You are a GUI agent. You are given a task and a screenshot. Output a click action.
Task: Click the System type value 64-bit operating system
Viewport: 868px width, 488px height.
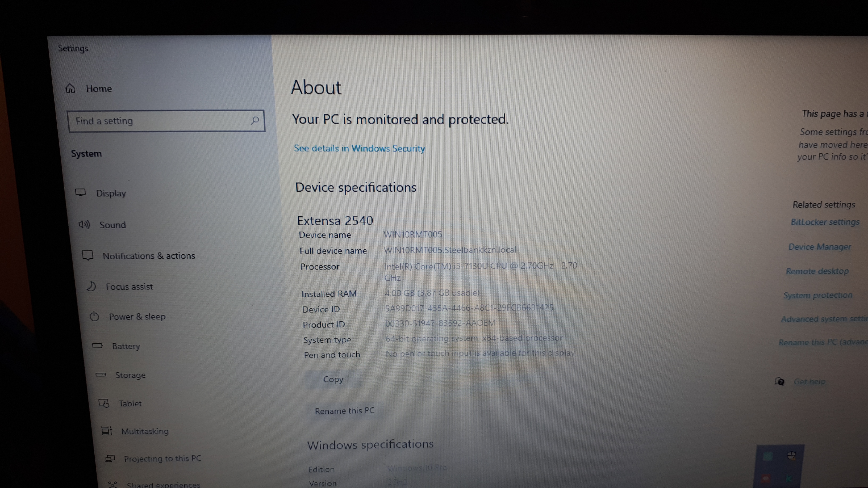474,338
